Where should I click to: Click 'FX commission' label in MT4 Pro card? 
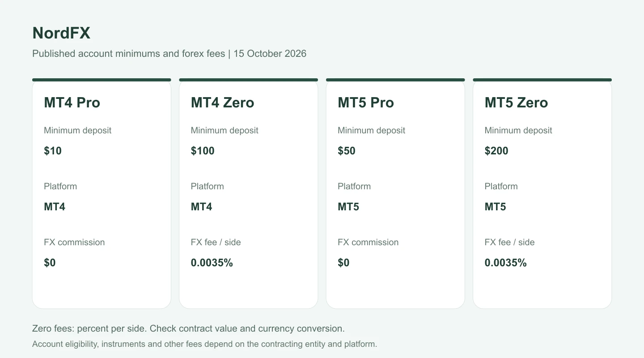tap(74, 243)
